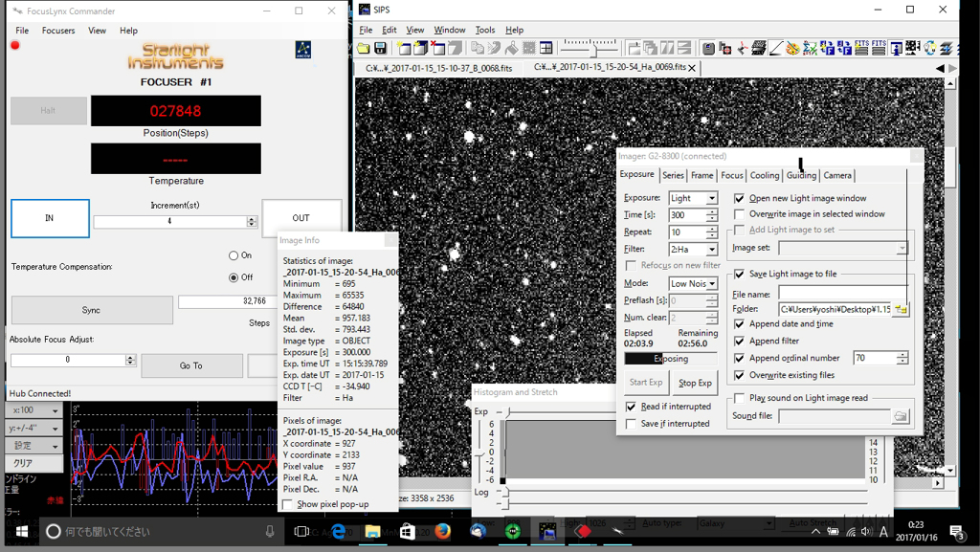Click the color palette toolbar icon
980x552 pixels.
coord(792,48)
